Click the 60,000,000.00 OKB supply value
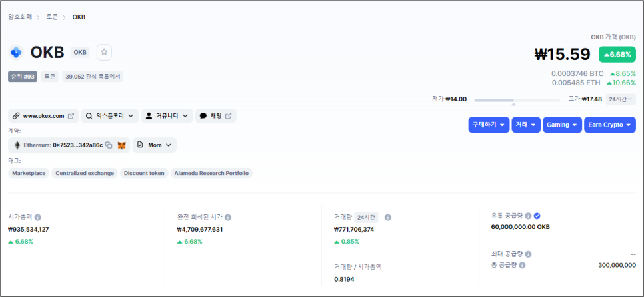The height and width of the screenshot is (297, 644). pos(521,227)
